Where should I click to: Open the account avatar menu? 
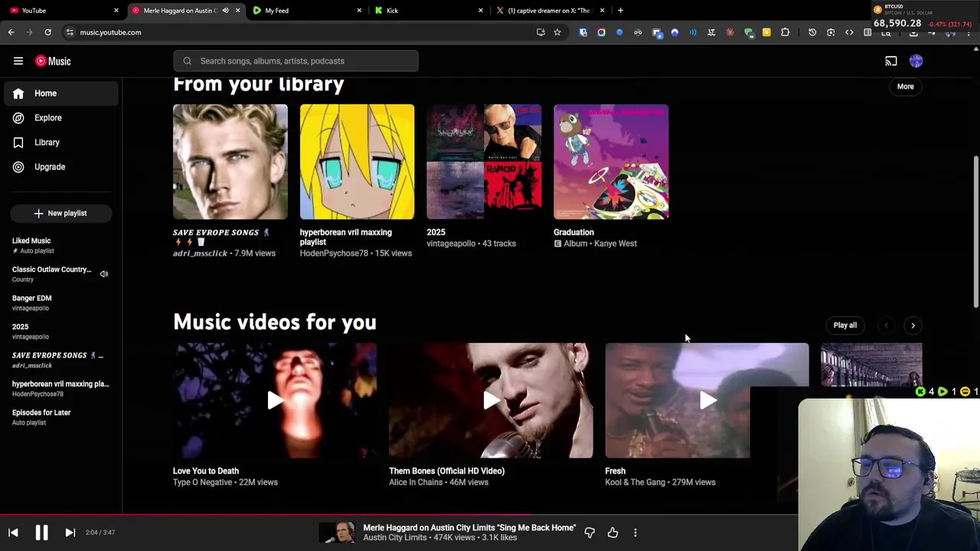916,61
